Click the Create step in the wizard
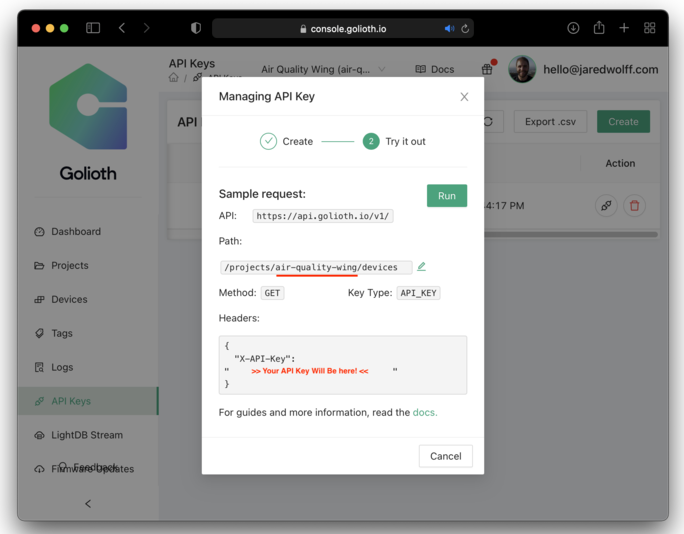This screenshot has height=534, width=684. 286,141
